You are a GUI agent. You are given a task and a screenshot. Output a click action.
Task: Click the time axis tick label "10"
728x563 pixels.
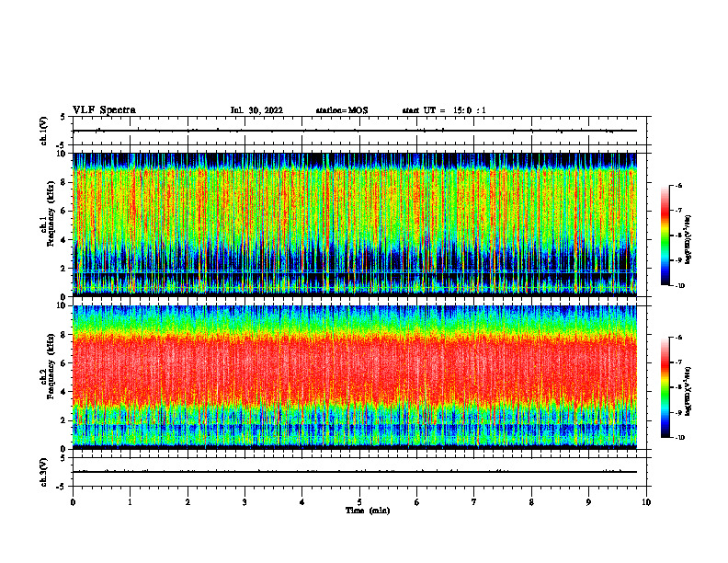click(x=646, y=502)
